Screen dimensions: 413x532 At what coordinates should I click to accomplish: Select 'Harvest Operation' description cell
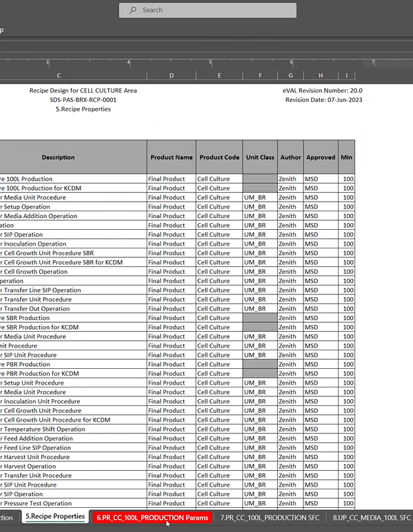[x=73, y=466]
